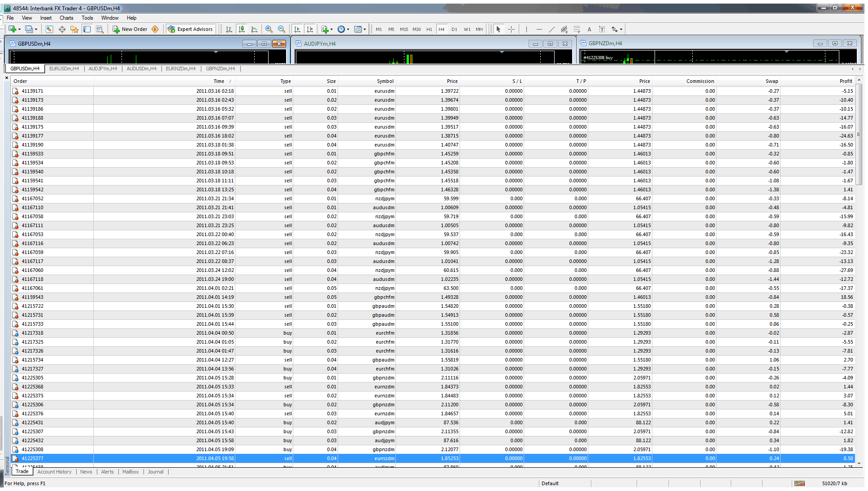Image resolution: width=868 pixels, height=491 pixels.
Task: Click the New Order button
Action: click(x=130, y=29)
